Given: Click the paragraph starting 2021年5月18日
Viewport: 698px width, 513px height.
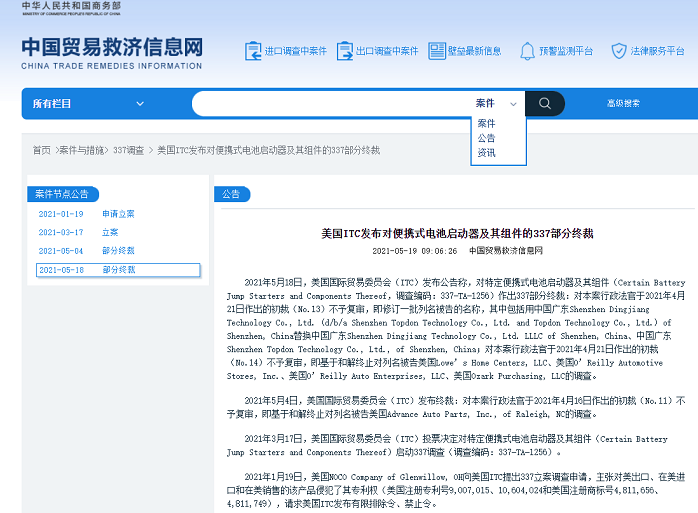Looking at the screenshot, I should (456, 329).
